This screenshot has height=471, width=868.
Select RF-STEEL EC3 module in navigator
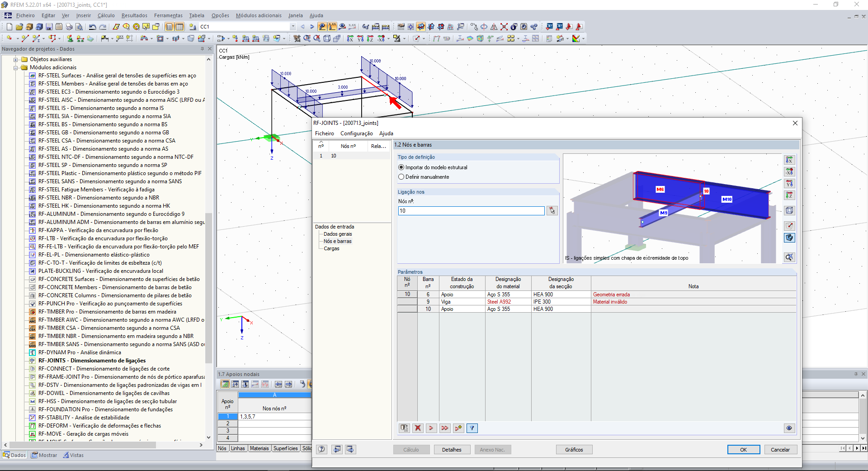coord(108,92)
